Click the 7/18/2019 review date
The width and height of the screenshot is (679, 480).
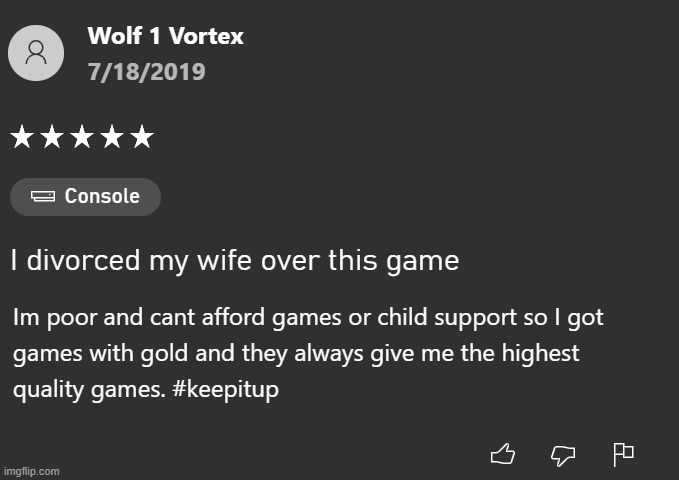146,72
